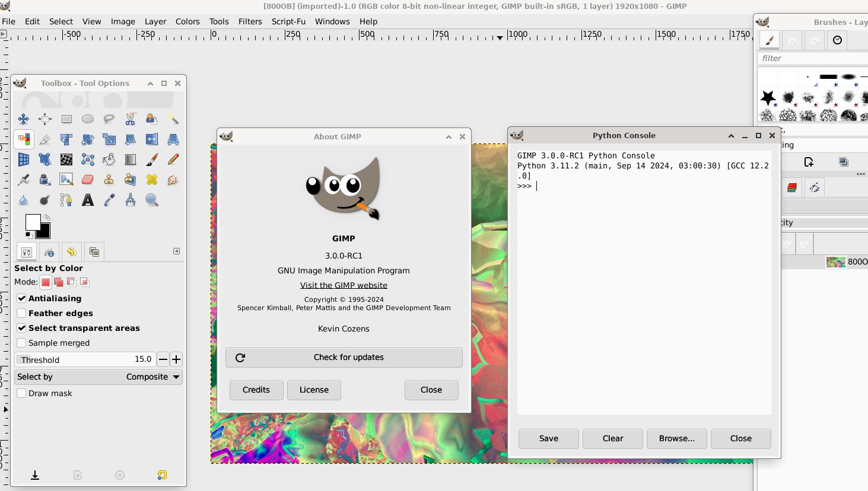
Task: Uncheck Select transparent areas
Action: 21,328
